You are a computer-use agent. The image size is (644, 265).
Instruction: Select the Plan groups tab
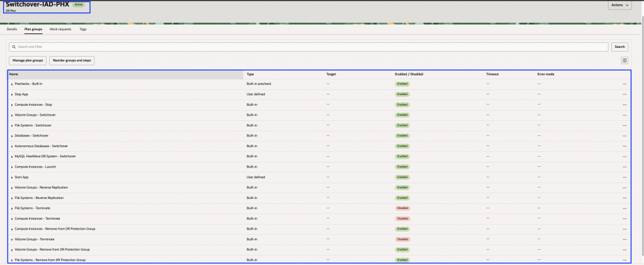pos(33,30)
